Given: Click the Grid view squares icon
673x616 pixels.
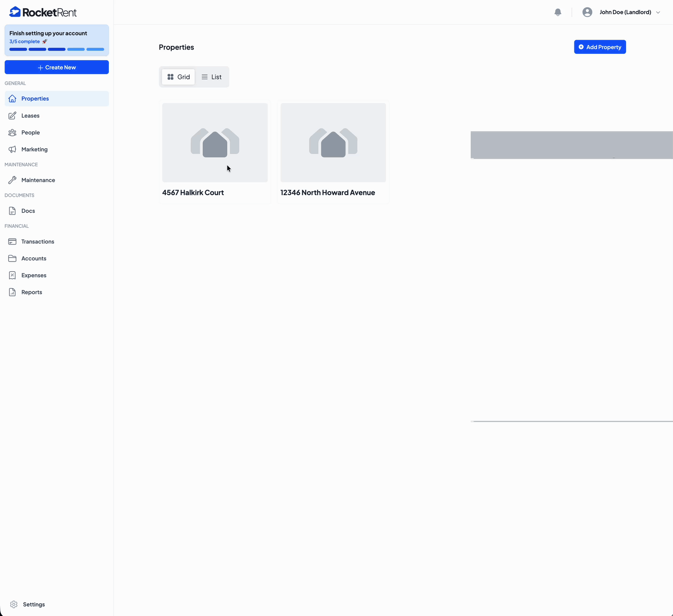Looking at the screenshot, I should [x=170, y=77].
